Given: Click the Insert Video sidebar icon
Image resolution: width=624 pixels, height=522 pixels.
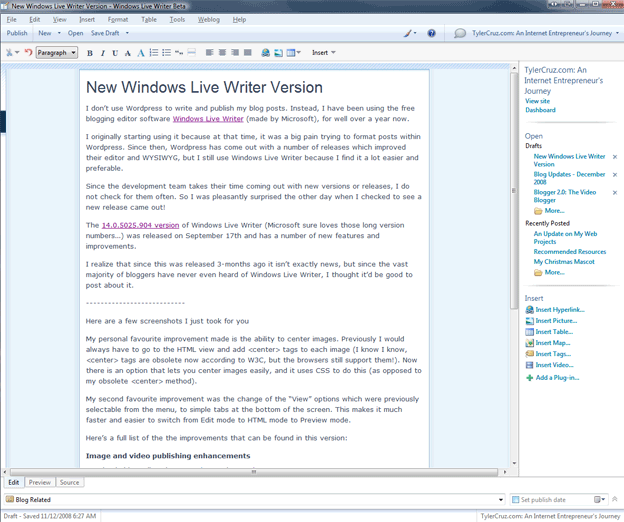Looking at the screenshot, I should coord(529,365).
